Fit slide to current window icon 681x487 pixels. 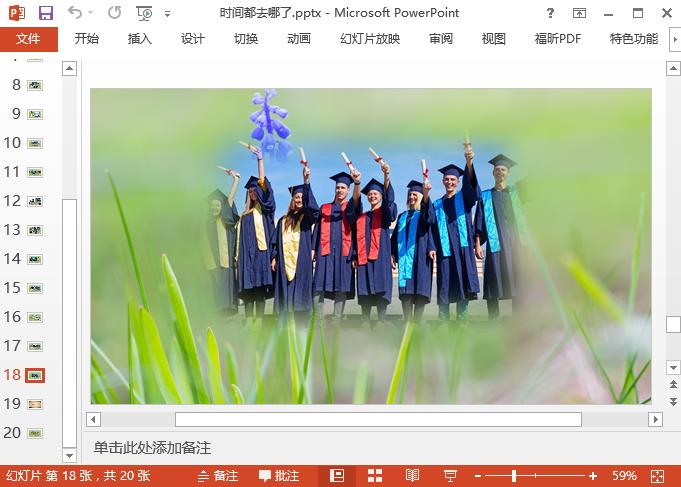pyautogui.click(x=658, y=476)
